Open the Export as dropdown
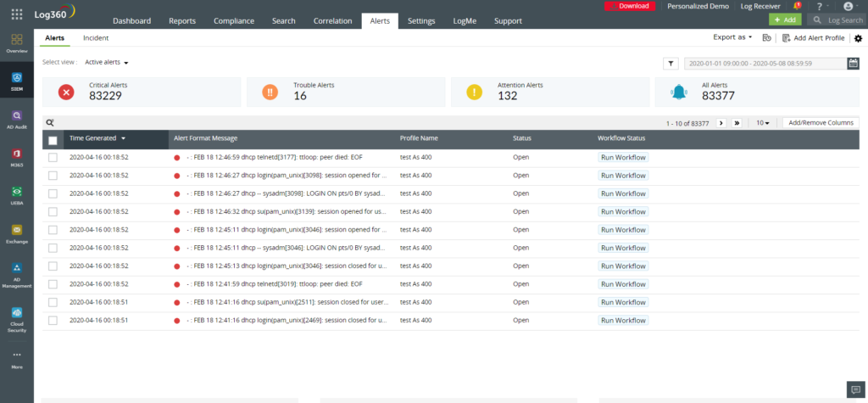The height and width of the screenshot is (403, 868). [x=732, y=37]
